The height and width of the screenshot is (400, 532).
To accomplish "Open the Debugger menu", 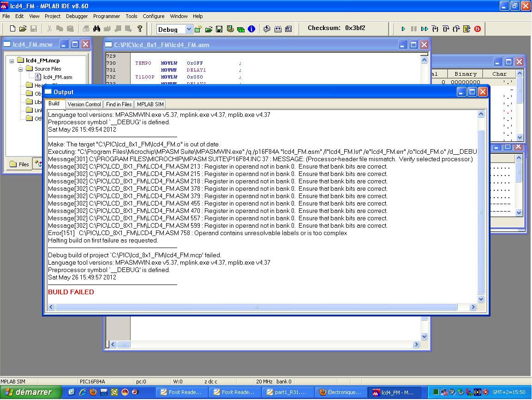I will coord(77,16).
